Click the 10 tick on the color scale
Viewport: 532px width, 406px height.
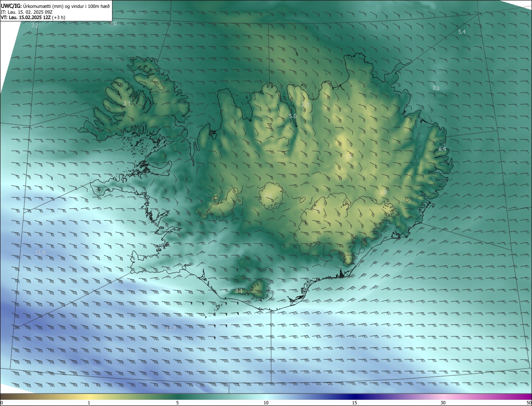[x=266, y=403]
